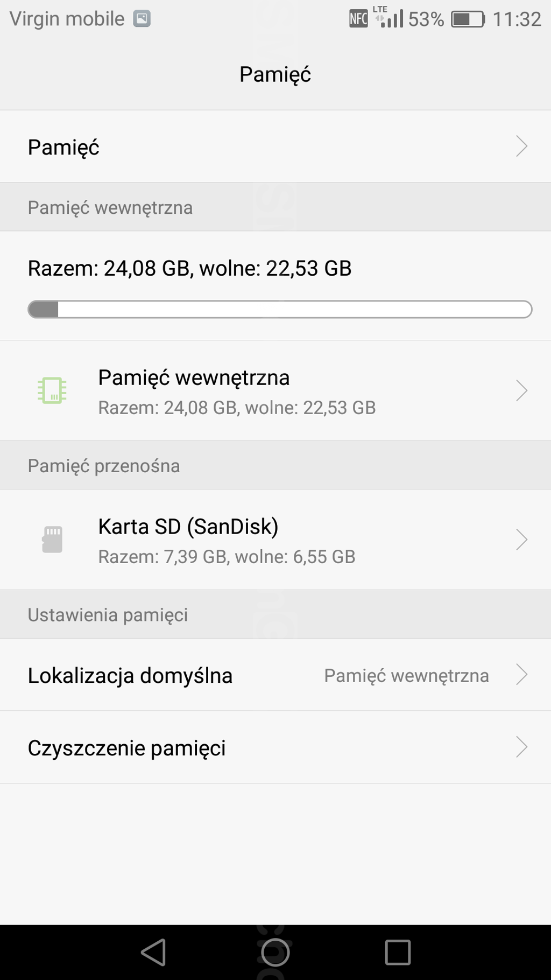Select the Karta SD (SanDisk) entry

click(188, 527)
